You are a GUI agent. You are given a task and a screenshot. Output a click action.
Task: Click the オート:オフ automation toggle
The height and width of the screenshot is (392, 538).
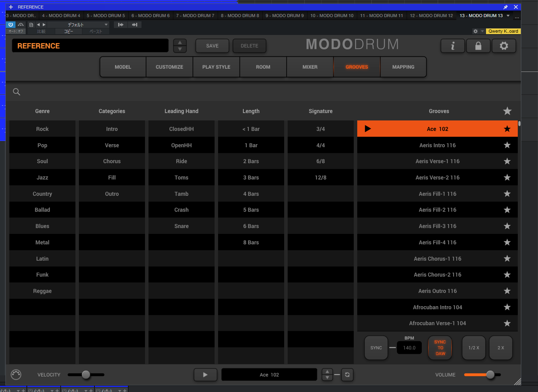16,31
